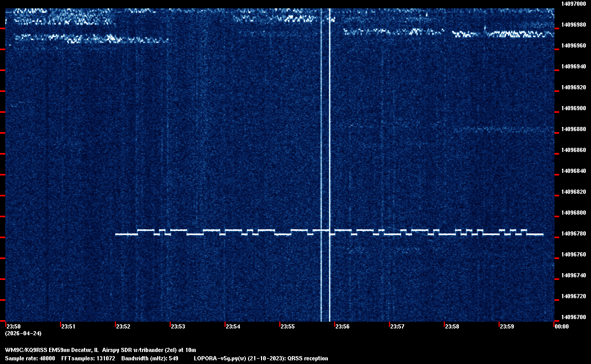Click the Bandwidth (mHz): 549 text
This screenshot has height=364, width=591.
click(x=150, y=358)
